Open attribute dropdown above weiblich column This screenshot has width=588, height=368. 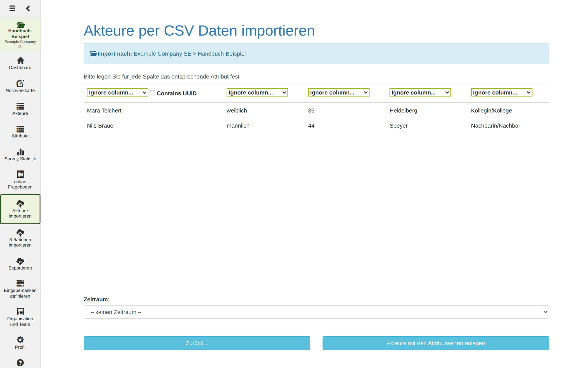(257, 93)
